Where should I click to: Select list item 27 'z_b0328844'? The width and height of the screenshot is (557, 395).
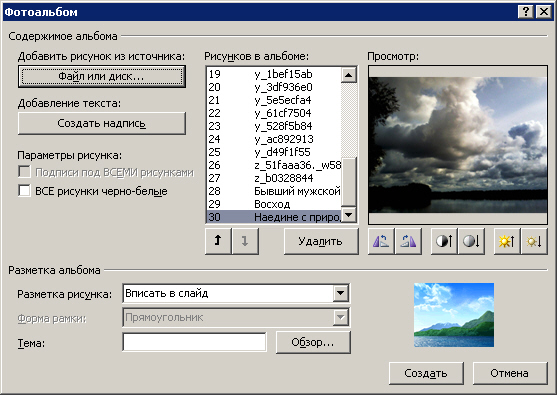274,178
